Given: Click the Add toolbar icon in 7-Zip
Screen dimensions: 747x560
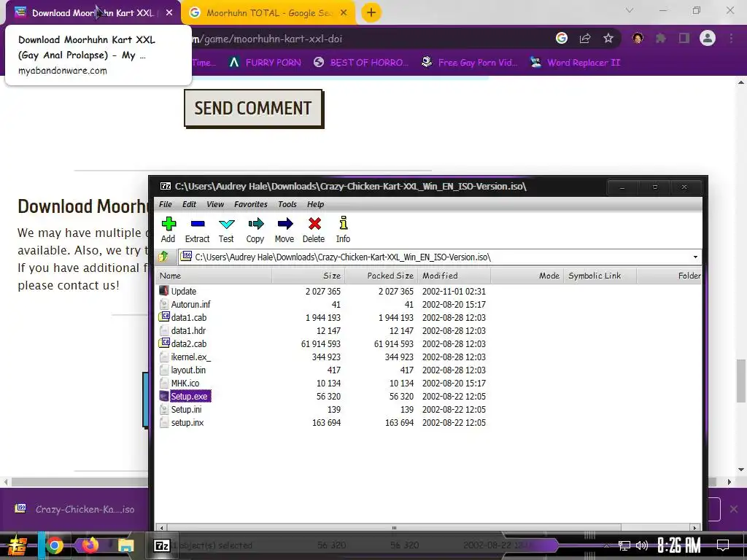Looking at the screenshot, I should click(169, 230).
